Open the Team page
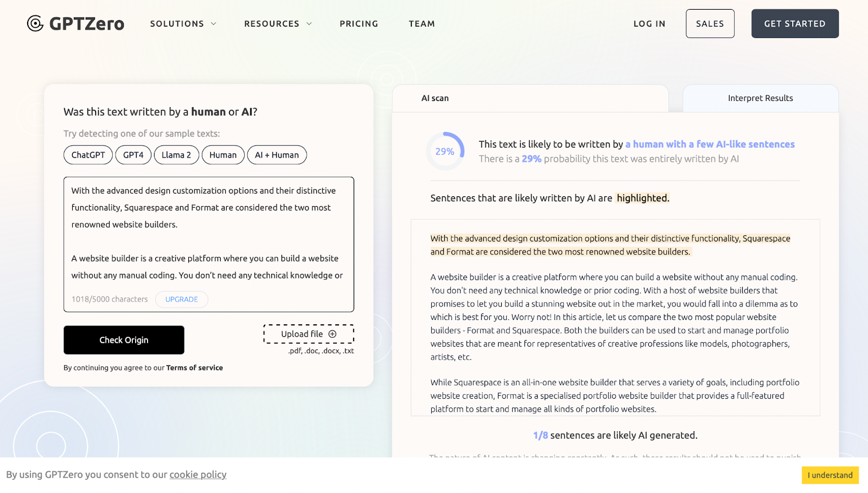Image resolution: width=868 pixels, height=493 pixels. coord(422,24)
